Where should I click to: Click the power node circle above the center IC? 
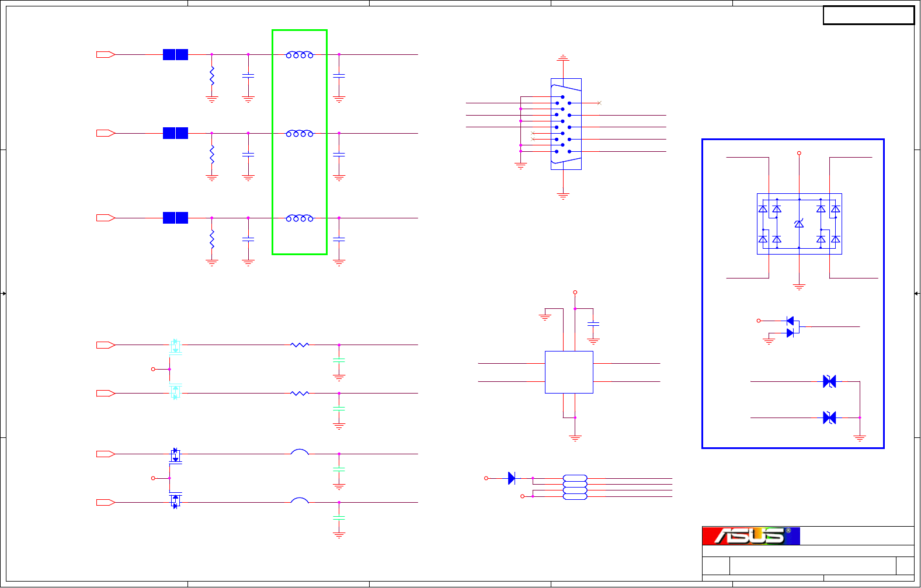pos(575,292)
